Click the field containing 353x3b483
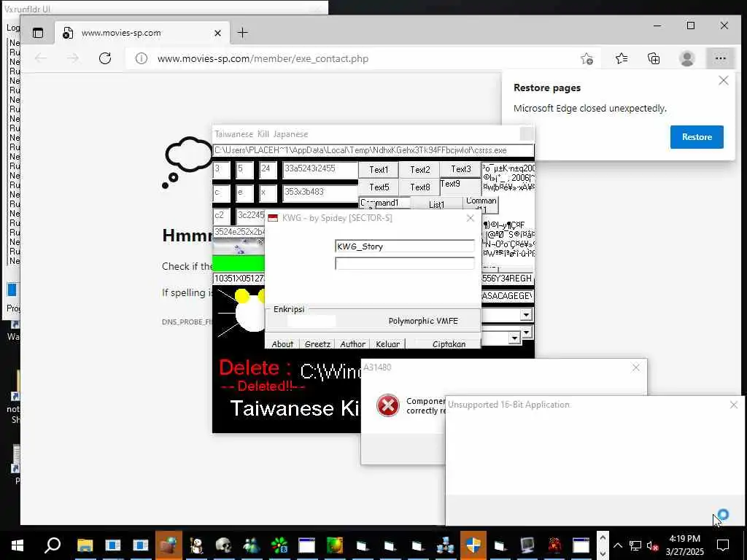The image size is (747, 560). (x=320, y=192)
